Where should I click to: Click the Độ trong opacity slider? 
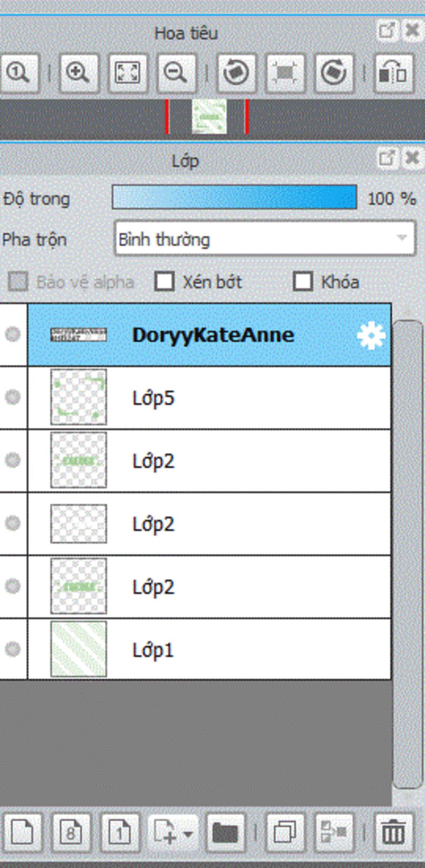pyautogui.click(x=234, y=197)
